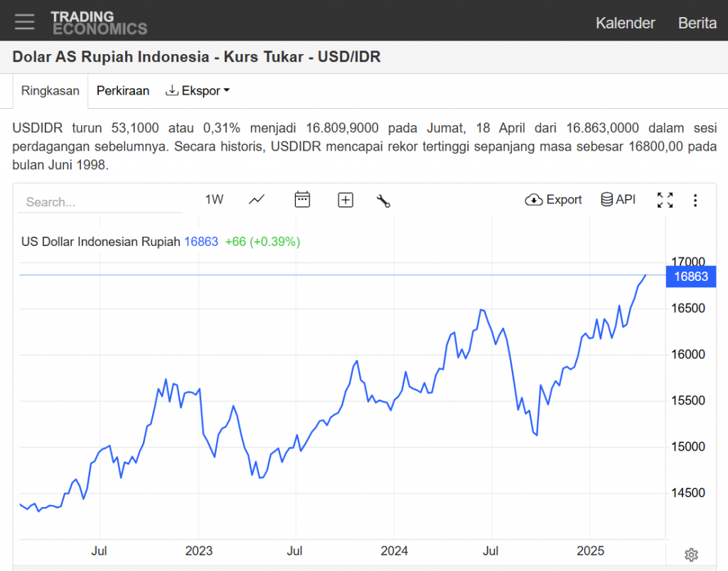This screenshot has width=728, height=571.
Task: Focus the chart Search field
Action: coord(100,202)
